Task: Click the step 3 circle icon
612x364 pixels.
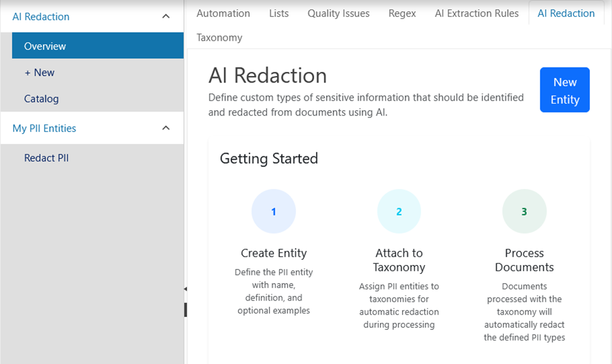Action: click(x=524, y=211)
